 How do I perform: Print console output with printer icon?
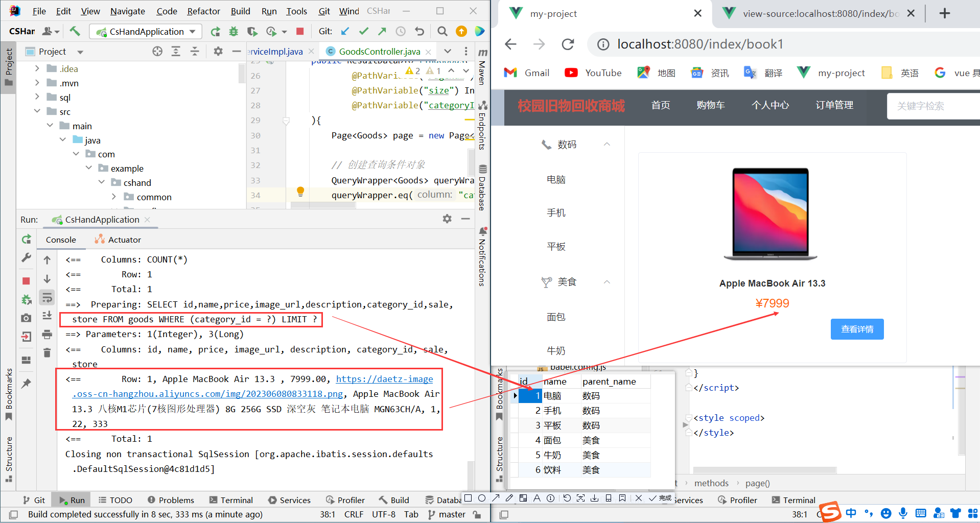(47, 335)
